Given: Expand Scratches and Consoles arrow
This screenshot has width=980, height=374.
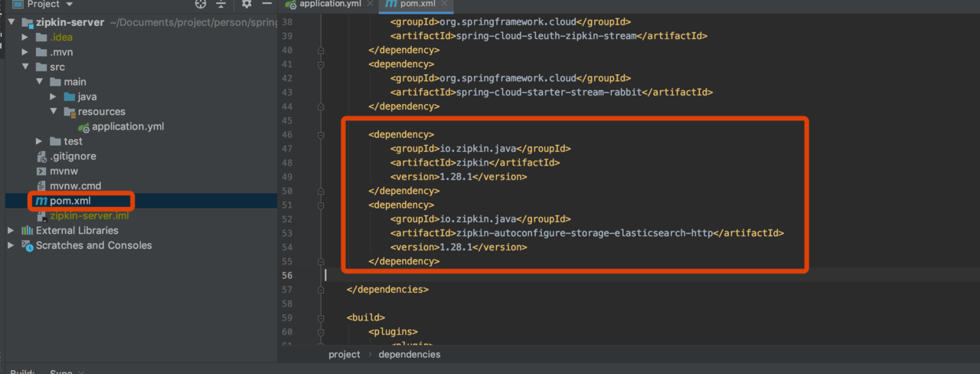Looking at the screenshot, I should 11,245.
